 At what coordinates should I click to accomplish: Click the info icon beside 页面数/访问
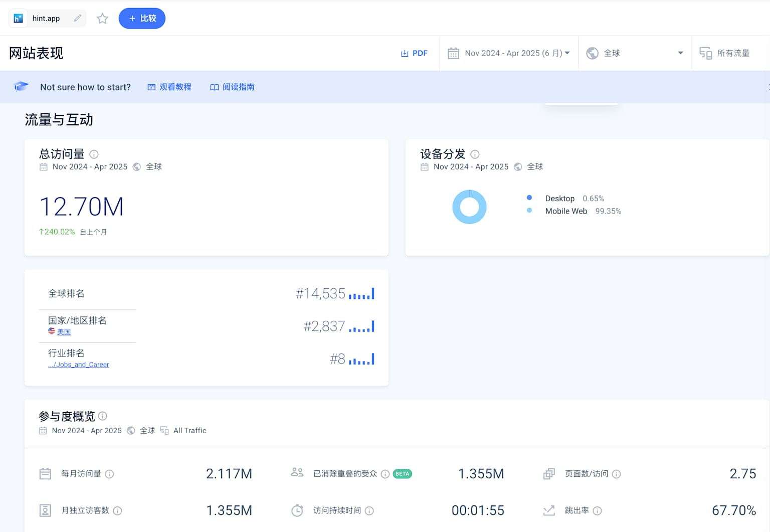point(617,474)
